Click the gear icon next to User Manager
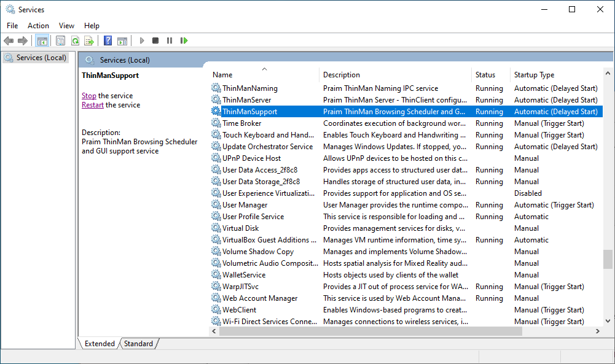This screenshot has width=615, height=364. (x=216, y=204)
